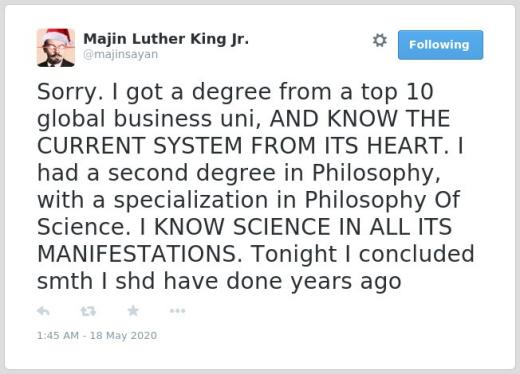Click the phrase Philosophy Of in the tweet
This screenshot has width=520, height=374.
click(x=382, y=201)
